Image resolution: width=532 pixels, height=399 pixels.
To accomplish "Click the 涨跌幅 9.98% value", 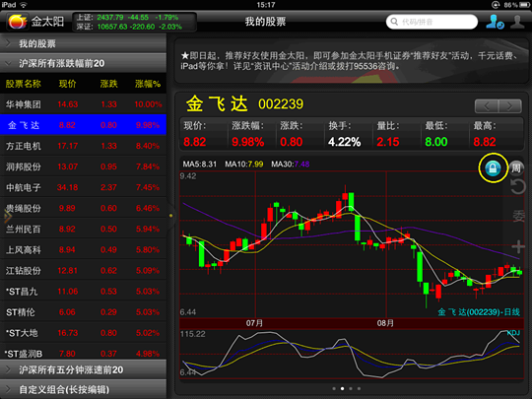I will [x=247, y=142].
